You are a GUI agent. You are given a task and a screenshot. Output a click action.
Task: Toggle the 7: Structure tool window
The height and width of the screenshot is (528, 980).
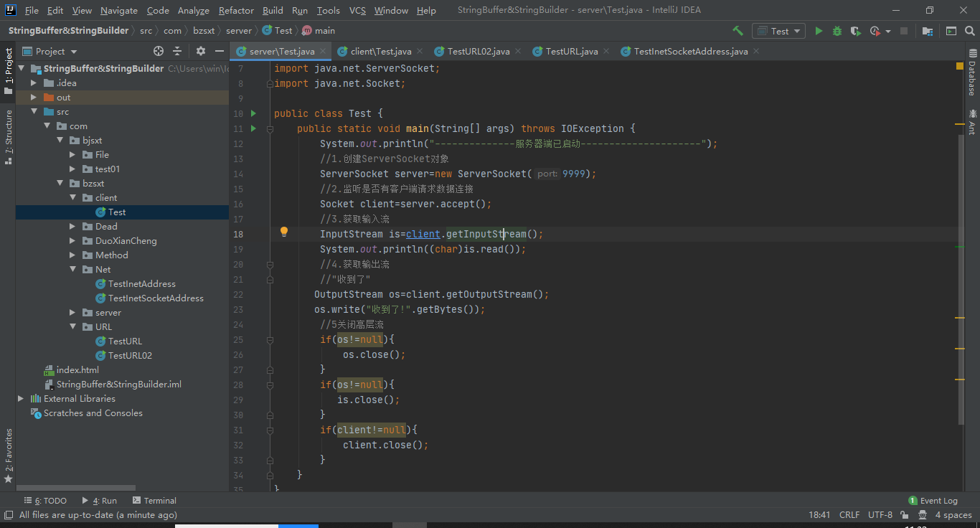click(x=8, y=137)
